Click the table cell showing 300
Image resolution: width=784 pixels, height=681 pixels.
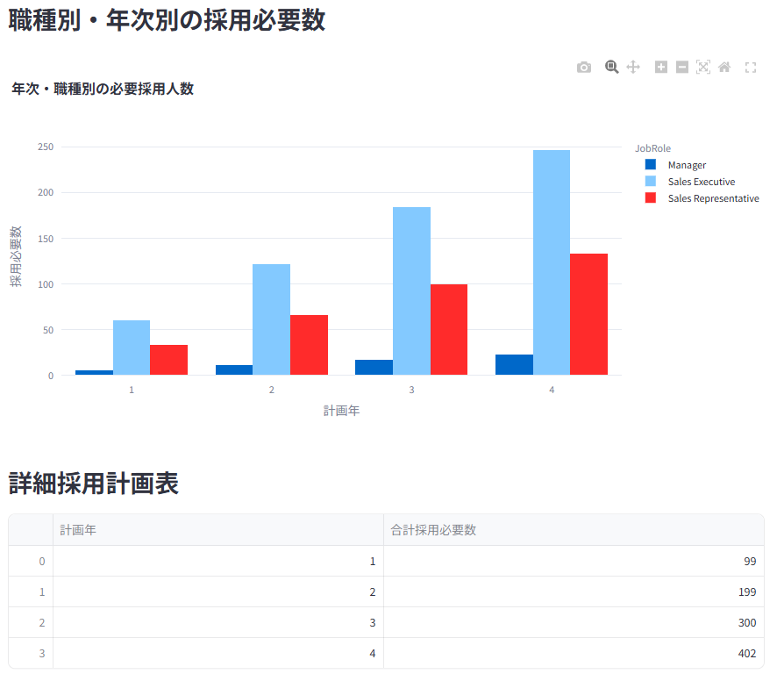tap(574, 622)
